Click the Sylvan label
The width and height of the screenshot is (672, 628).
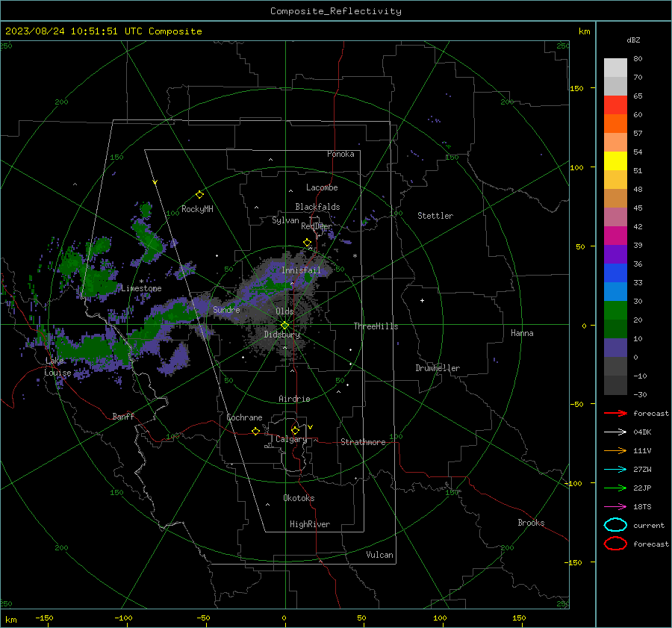(x=285, y=220)
